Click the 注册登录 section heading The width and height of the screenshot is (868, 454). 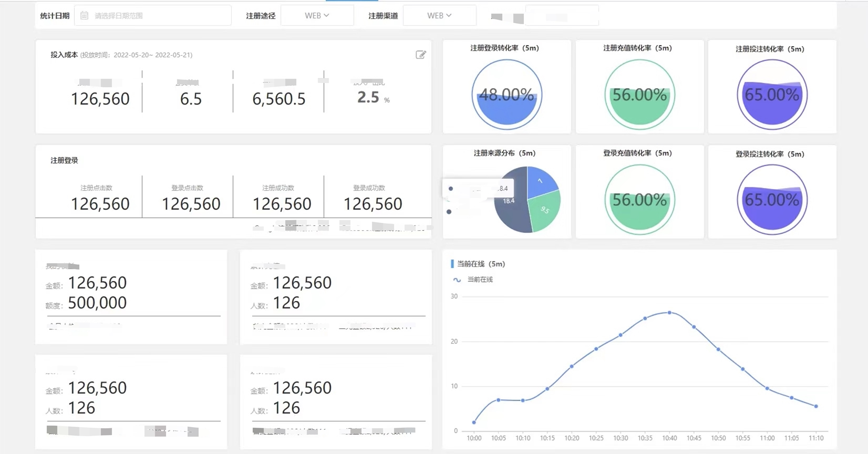pos(64,160)
